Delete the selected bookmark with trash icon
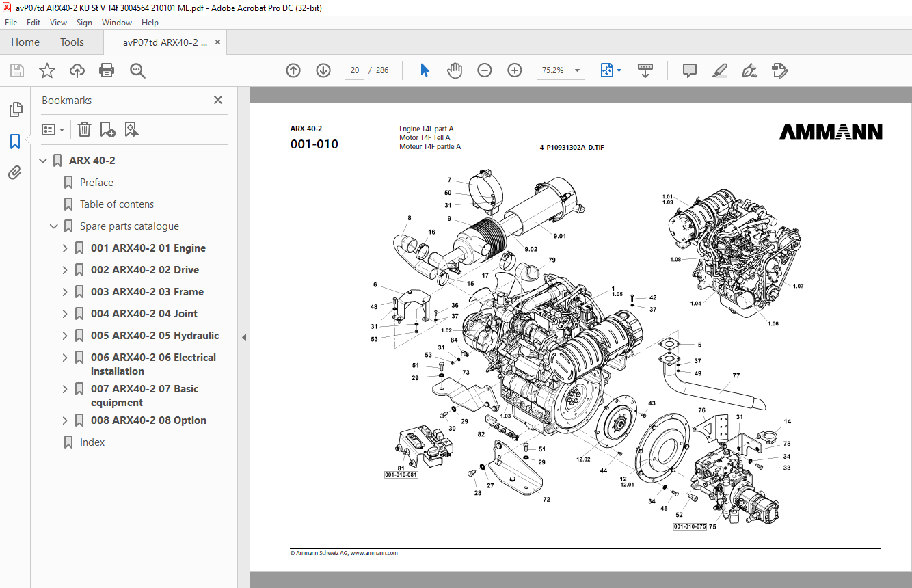This screenshot has height=588, width=912. tap(84, 129)
